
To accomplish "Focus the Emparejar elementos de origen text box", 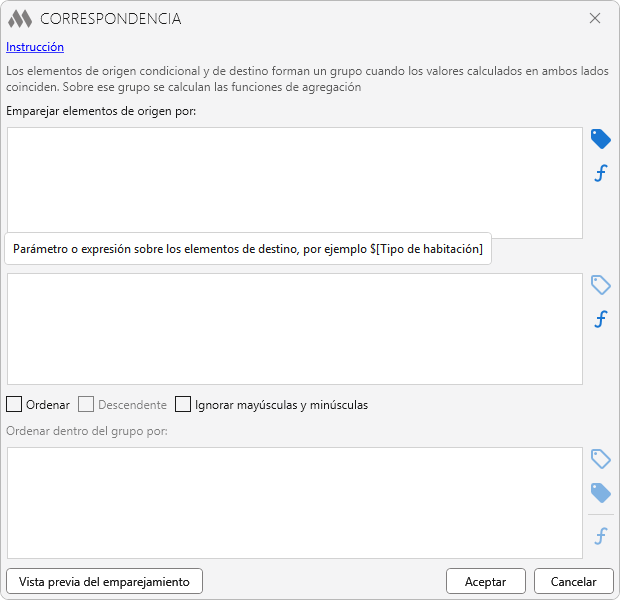I will click(295, 183).
